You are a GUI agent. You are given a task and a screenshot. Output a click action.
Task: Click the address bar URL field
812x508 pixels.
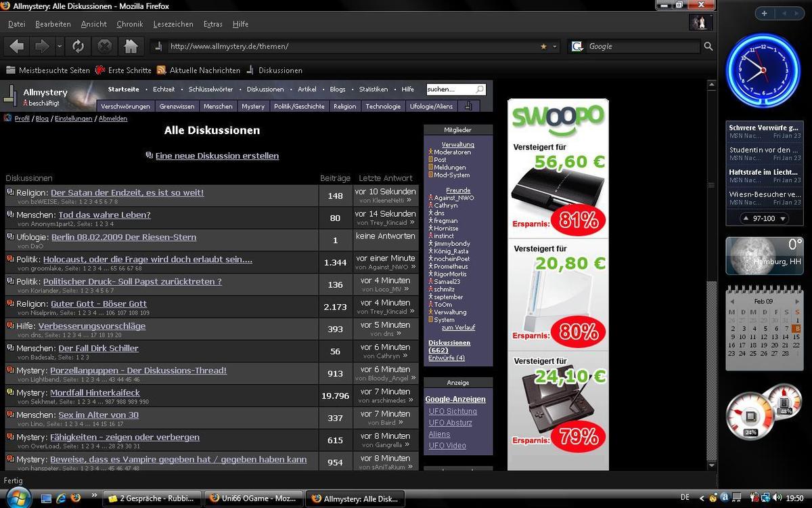pyautogui.click(x=352, y=47)
